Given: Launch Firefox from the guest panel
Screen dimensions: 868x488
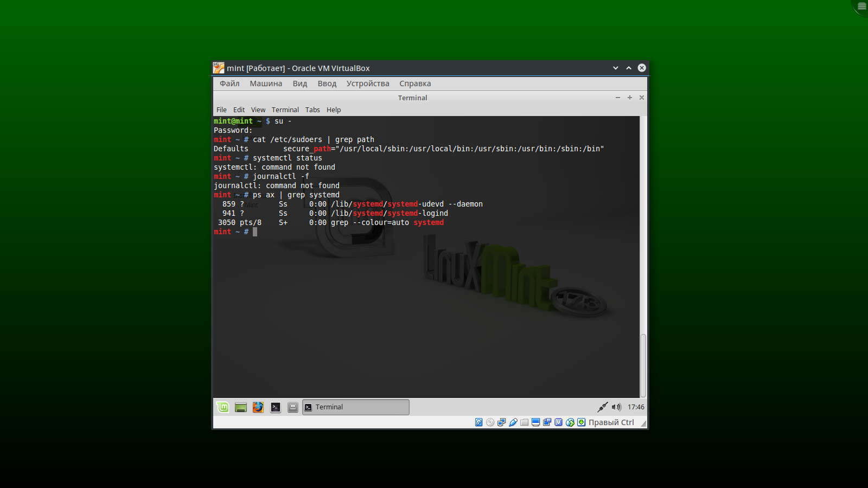Looking at the screenshot, I should (258, 407).
